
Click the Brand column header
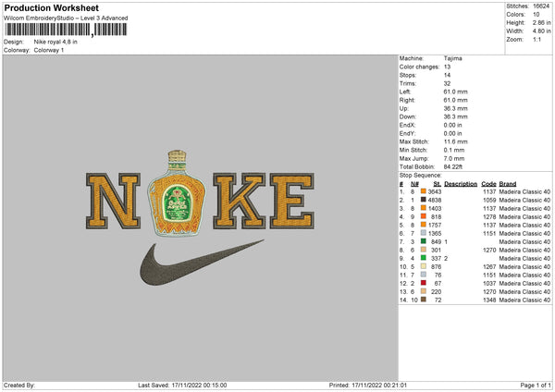508,184
